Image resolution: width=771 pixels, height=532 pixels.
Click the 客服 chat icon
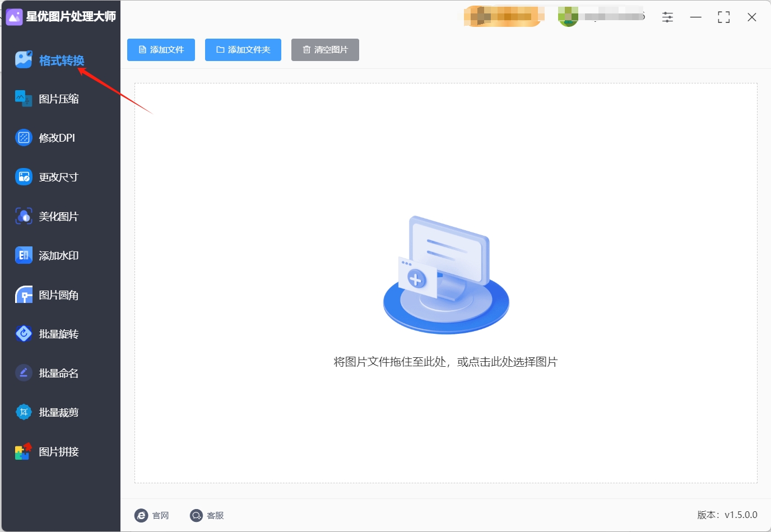(x=196, y=515)
